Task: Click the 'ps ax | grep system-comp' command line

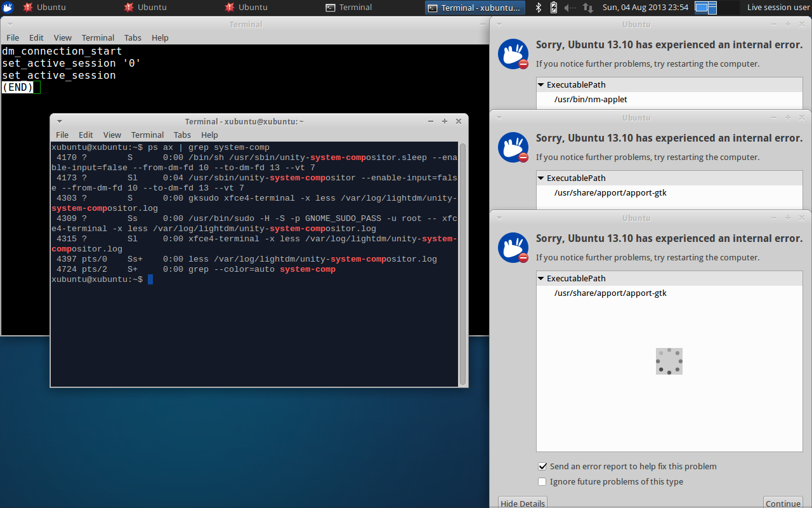Action: (209, 147)
